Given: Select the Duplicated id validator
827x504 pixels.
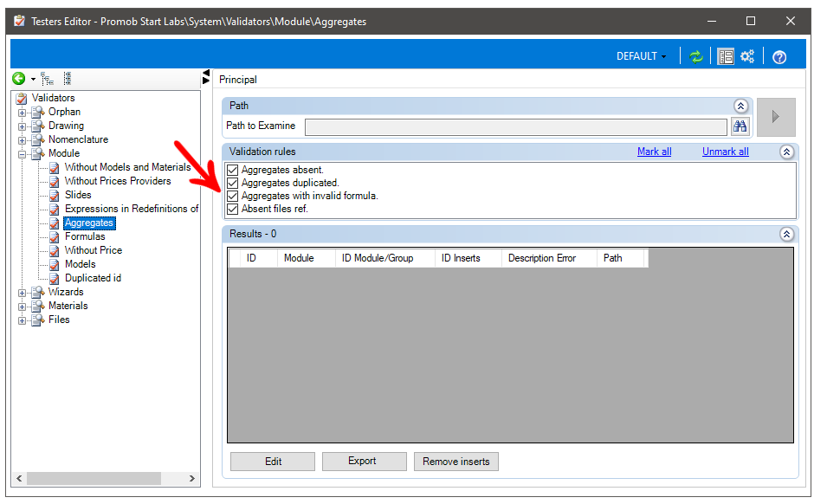Looking at the screenshot, I should (x=93, y=278).
